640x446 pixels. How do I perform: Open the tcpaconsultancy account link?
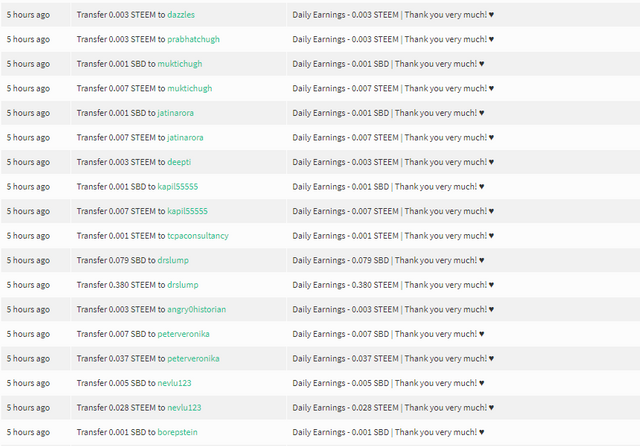click(x=198, y=236)
